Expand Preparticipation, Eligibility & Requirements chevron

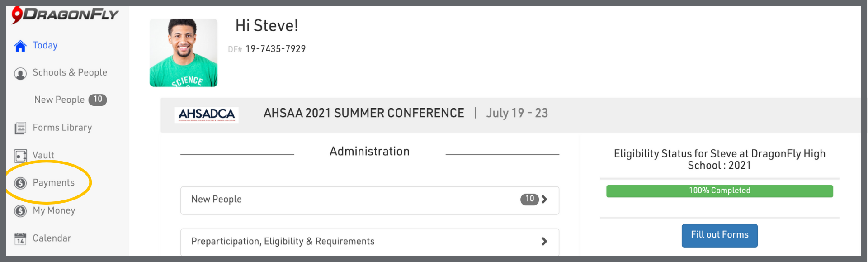[544, 242]
